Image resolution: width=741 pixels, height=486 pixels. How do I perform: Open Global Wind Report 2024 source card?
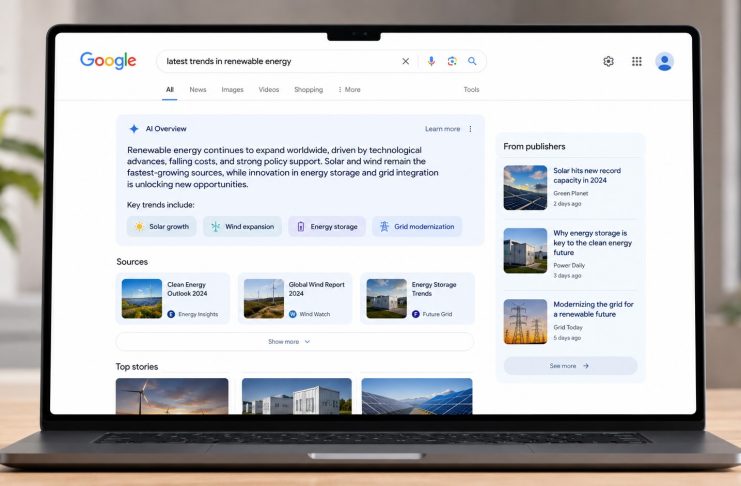pos(295,298)
